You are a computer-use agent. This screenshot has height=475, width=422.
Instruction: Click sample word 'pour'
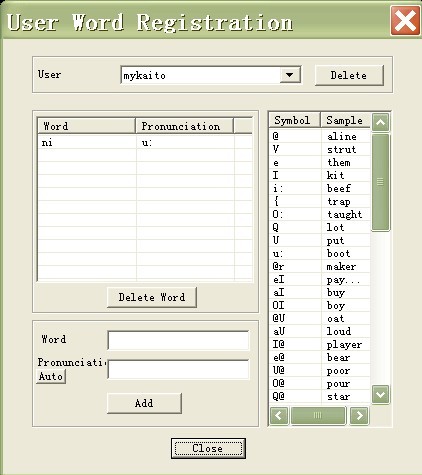point(338,383)
